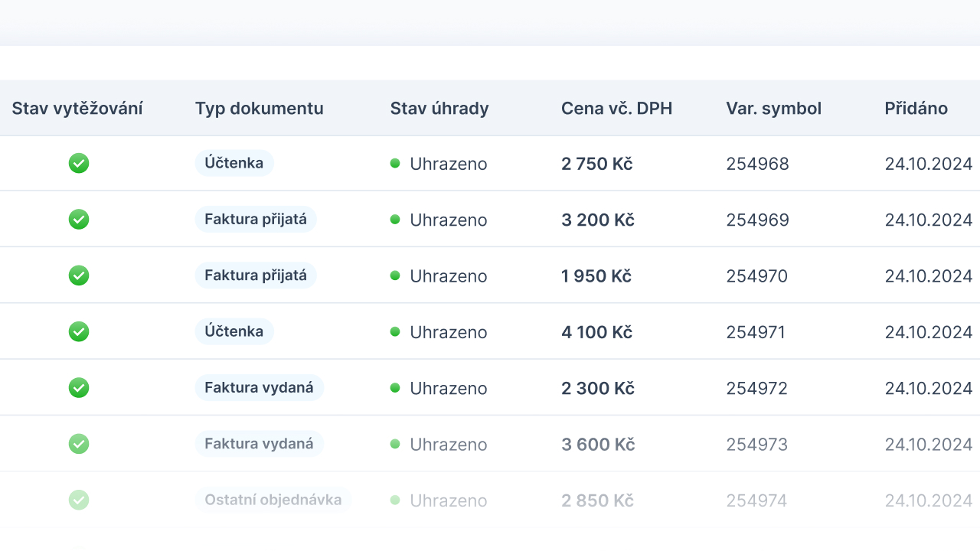Select the checkmark icon on the Faktura vydaná 254972 row

[x=79, y=388]
